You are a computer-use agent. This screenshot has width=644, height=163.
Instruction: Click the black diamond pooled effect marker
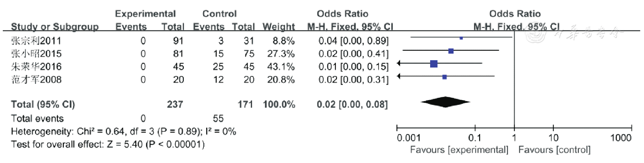(x=445, y=102)
